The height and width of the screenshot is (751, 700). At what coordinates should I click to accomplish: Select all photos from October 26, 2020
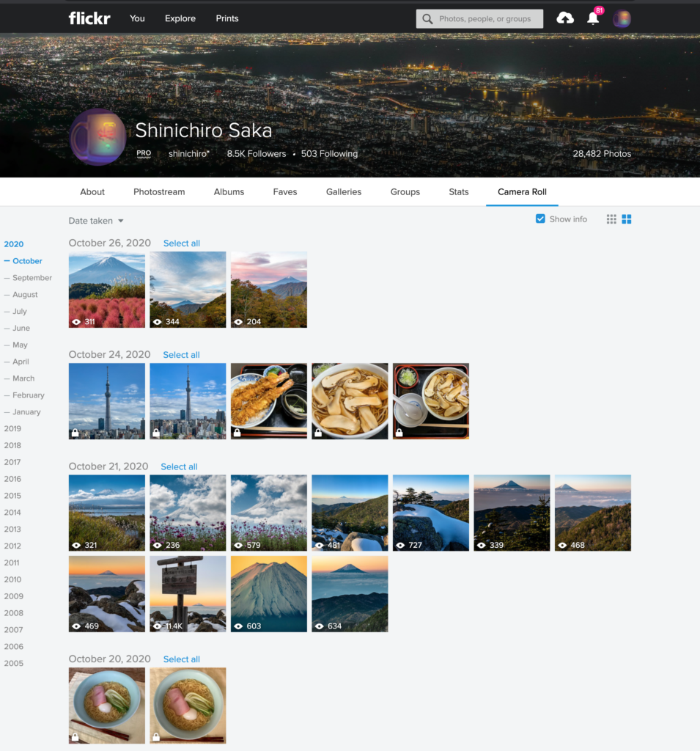[181, 243]
